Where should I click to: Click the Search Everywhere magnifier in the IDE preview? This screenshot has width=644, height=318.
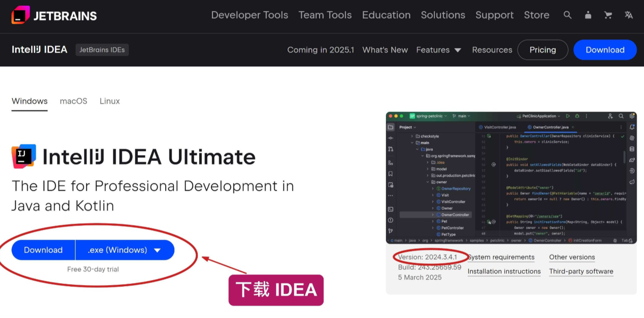tap(621, 116)
